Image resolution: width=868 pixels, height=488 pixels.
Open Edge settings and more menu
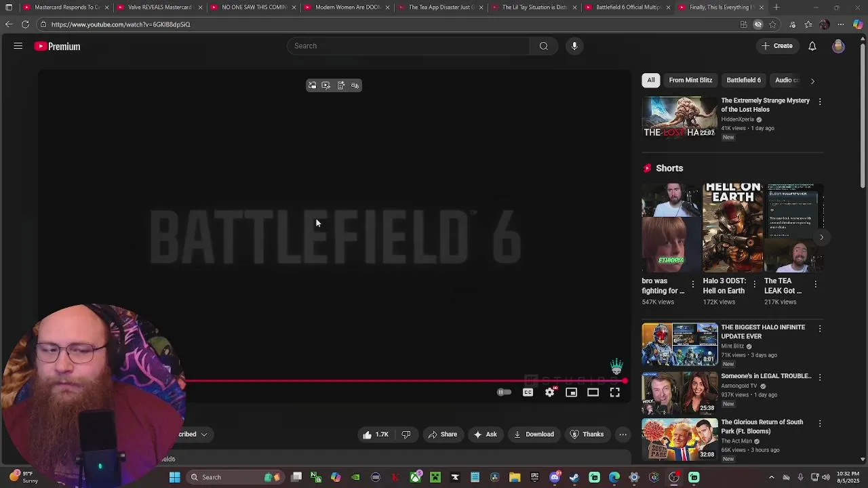click(x=841, y=24)
